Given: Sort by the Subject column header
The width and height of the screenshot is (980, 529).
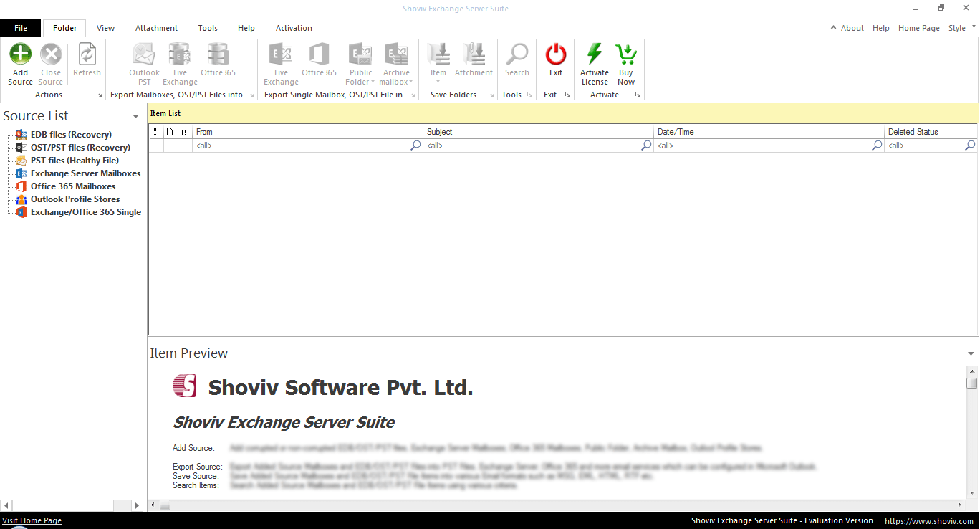Looking at the screenshot, I should 539,132.
